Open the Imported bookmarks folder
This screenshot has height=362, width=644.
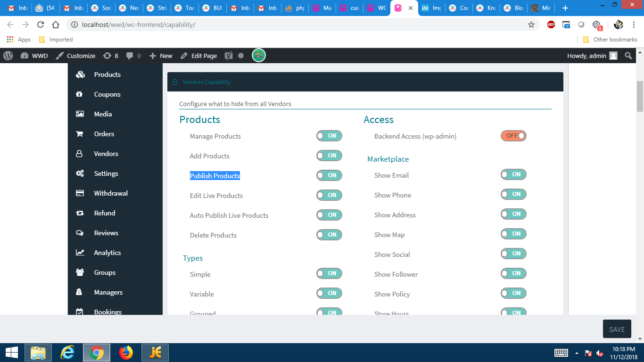tap(56, 40)
